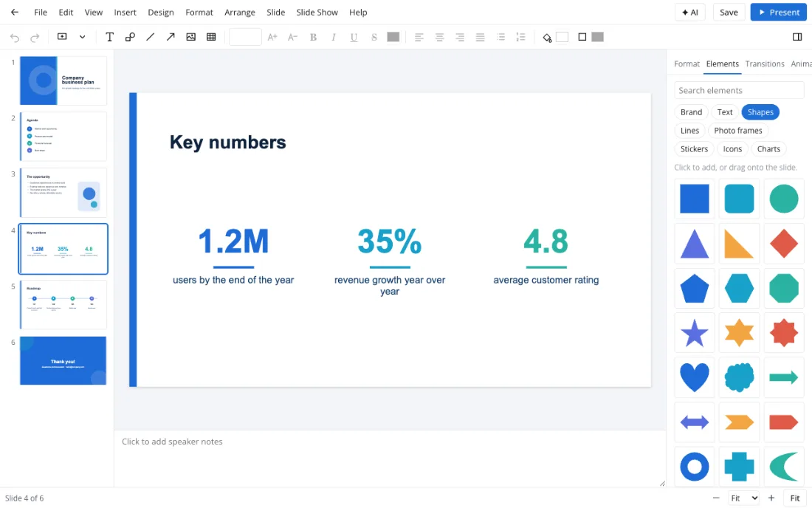
Task: Open the Design menu
Action: tap(160, 12)
